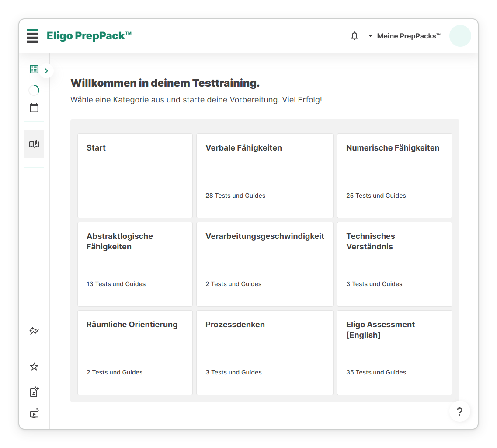Open the Technisches Verständnis card
497x448 pixels.
tap(395, 264)
